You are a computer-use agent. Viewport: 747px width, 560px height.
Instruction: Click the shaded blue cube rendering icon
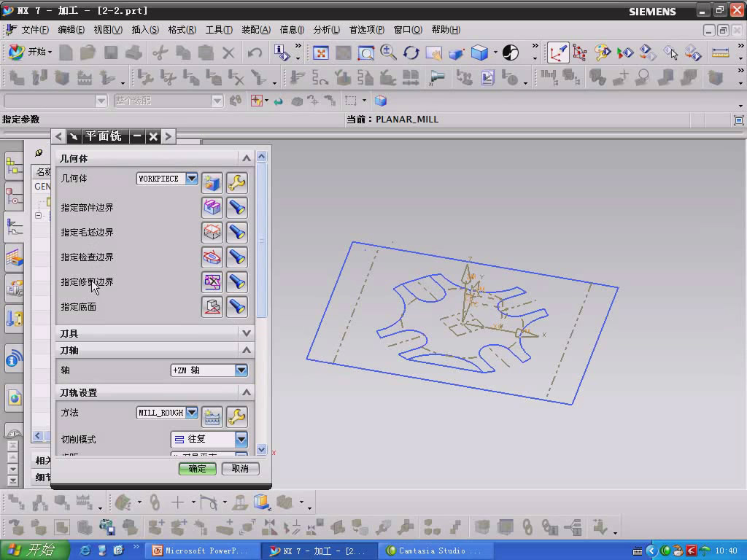[479, 52]
